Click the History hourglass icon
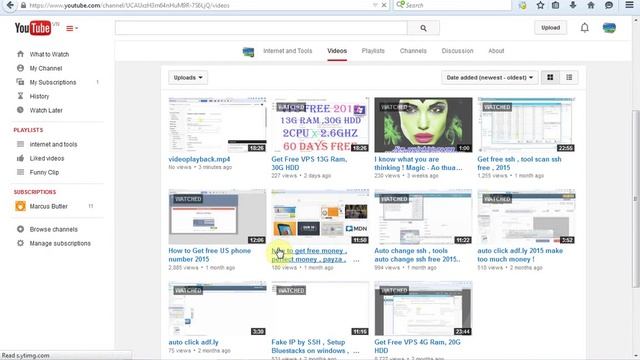Viewport: 640px width, 360px height. tap(20, 96)
